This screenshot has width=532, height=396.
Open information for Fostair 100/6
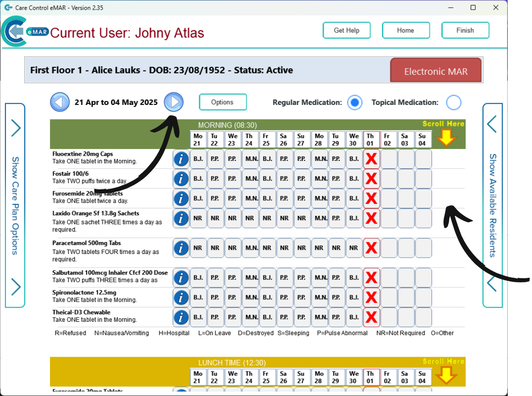pos(181,179)
